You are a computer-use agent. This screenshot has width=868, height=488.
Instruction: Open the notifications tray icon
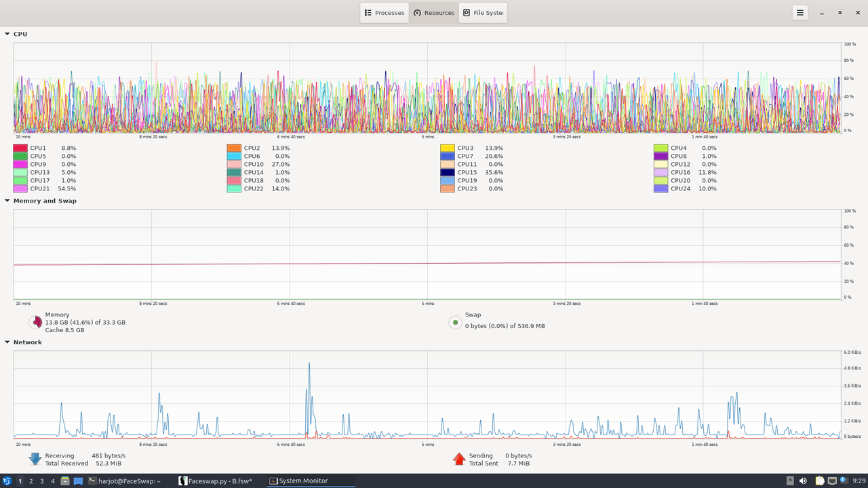click(x=844, y=481)
